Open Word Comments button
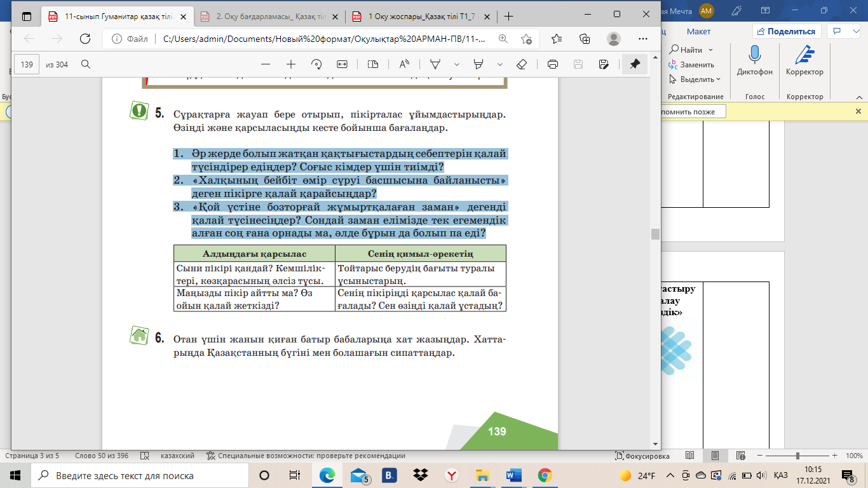The image size is (868, 488). 842,31
